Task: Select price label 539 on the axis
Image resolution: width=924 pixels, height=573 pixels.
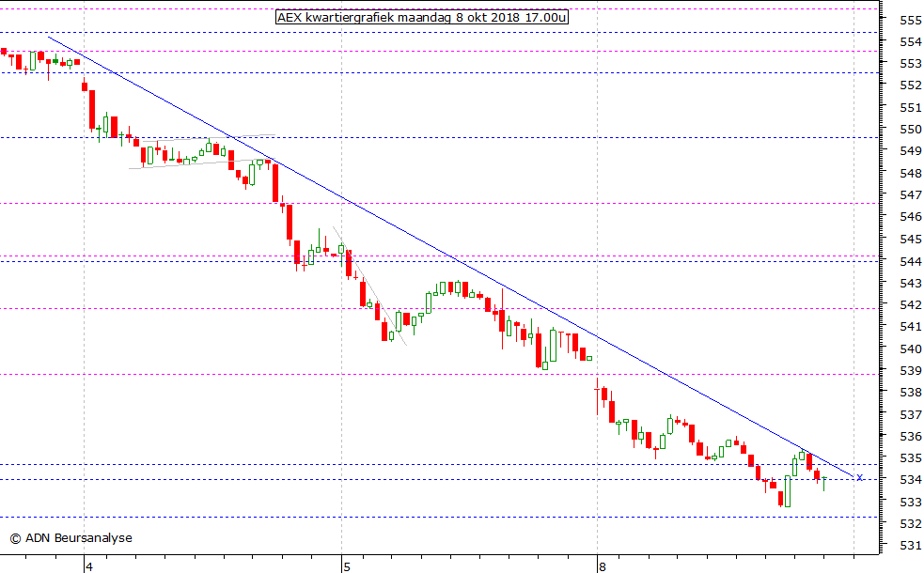Action: (911, 370)
